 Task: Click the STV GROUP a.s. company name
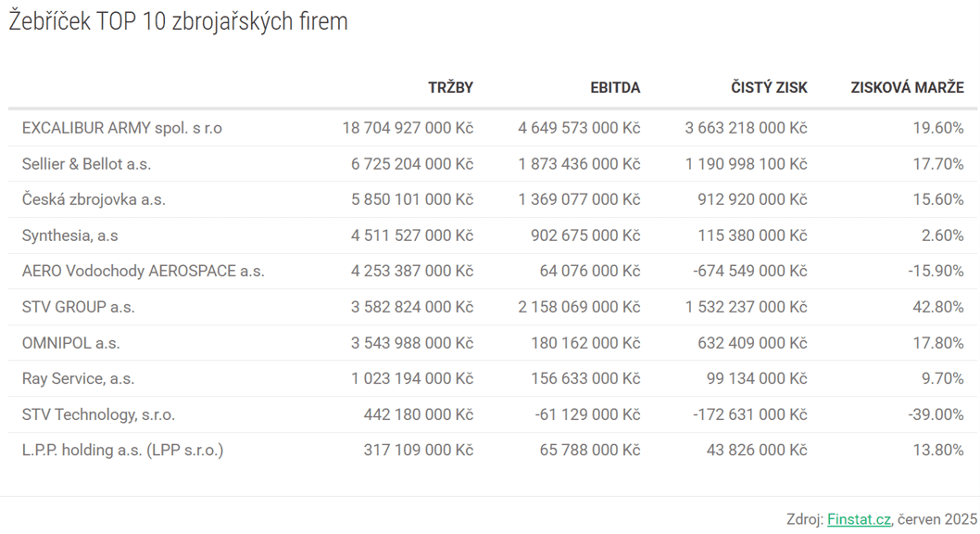tap(78, 307)
